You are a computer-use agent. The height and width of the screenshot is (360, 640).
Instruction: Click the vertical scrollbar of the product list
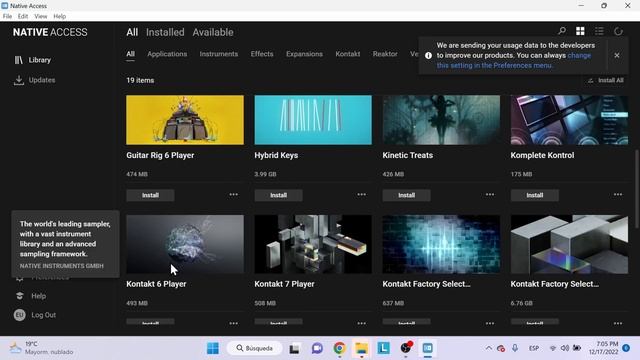point(636,189)
